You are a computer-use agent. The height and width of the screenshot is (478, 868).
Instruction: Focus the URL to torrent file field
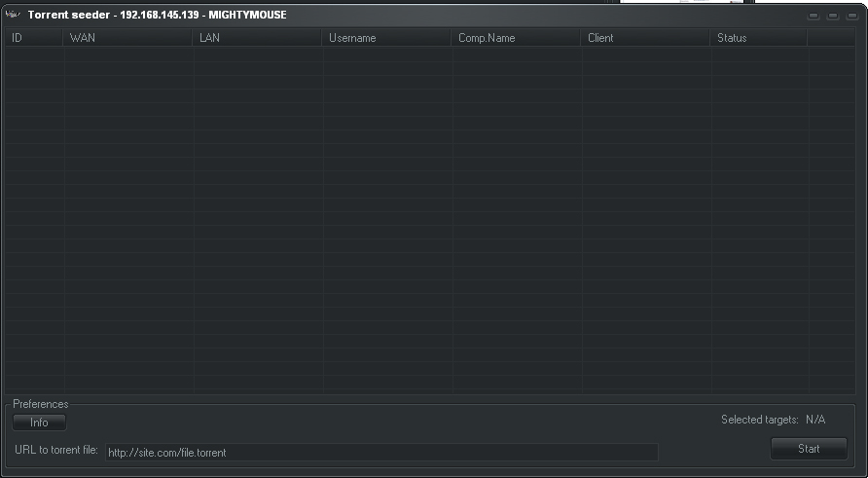point(381,452)
